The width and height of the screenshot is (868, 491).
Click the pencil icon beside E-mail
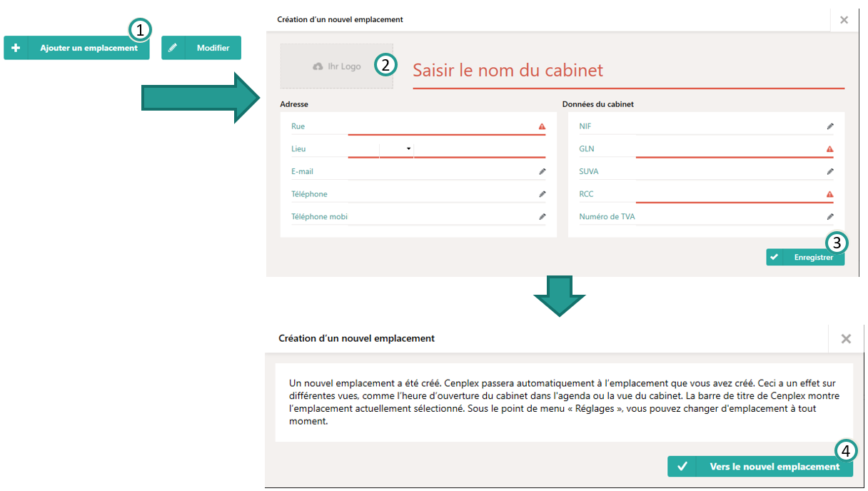pos(542,171)
